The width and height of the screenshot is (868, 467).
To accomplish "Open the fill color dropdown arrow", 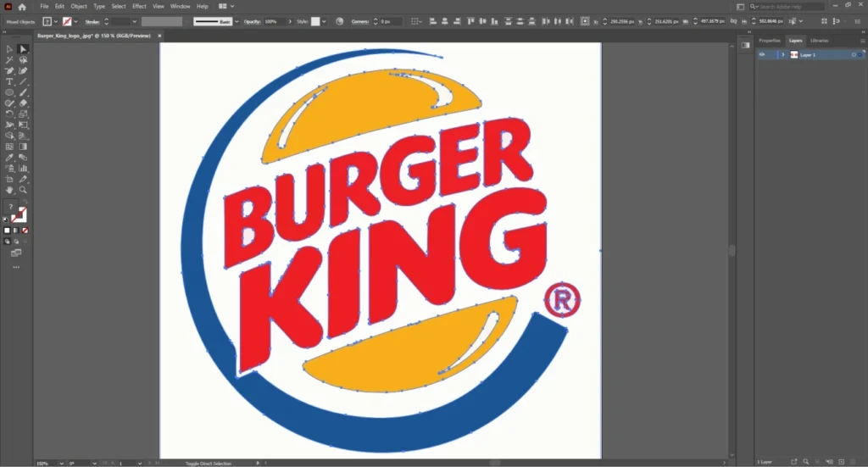I will (56, 21).
